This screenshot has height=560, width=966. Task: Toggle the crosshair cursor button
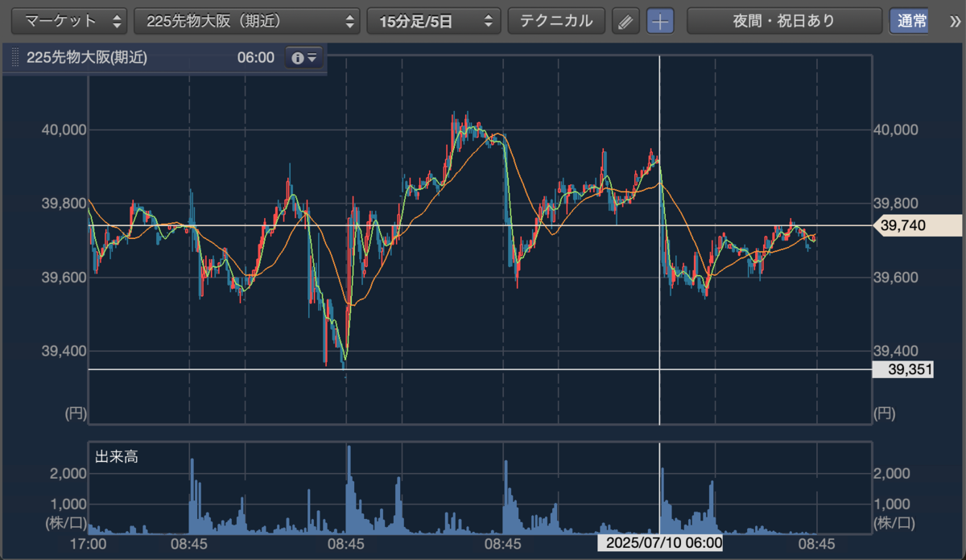[x=660, y=21]
